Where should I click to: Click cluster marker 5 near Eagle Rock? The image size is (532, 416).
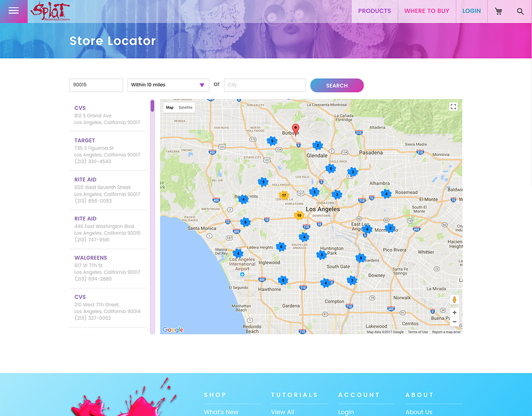pyautogui.click(x=331, y=169)
